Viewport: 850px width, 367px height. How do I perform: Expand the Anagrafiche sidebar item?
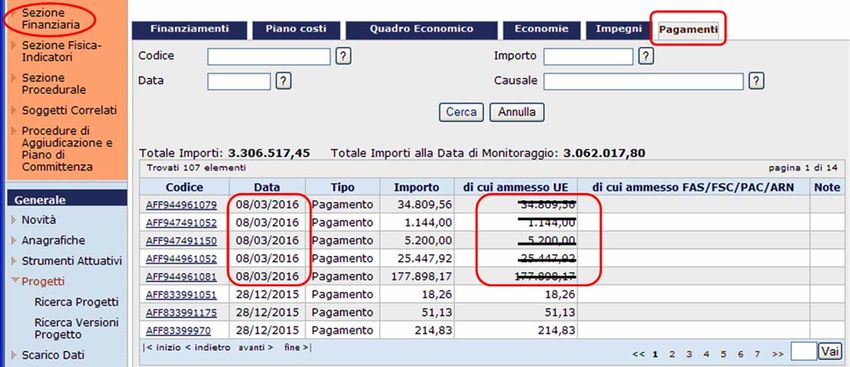pyautogui.click(x=14, y=240)
